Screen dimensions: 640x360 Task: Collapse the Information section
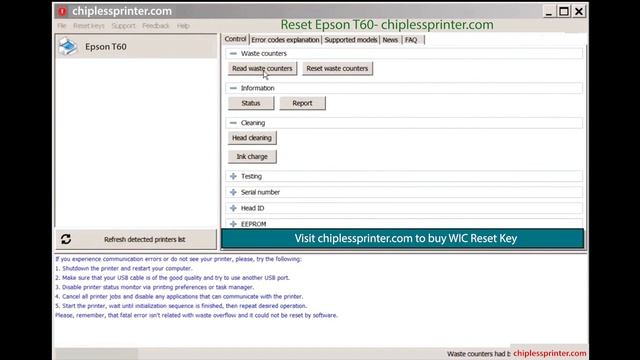click(x=233, y=88)
